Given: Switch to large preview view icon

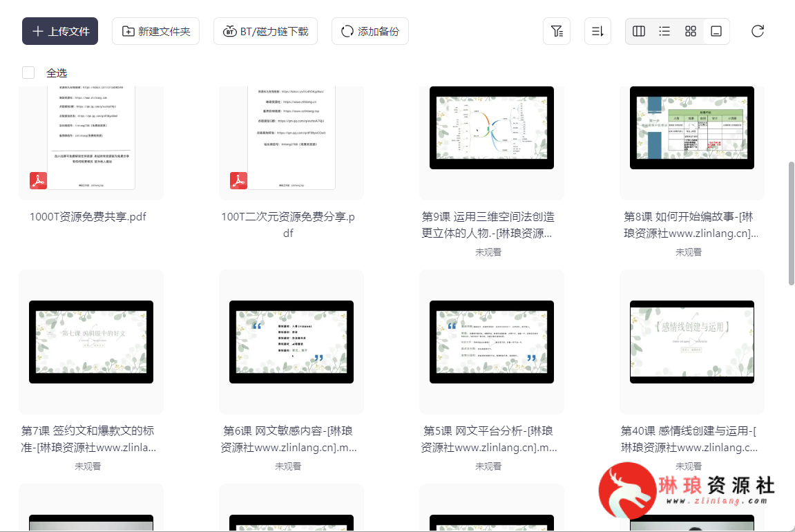Looking at the screenshot, I should [716, 32].
